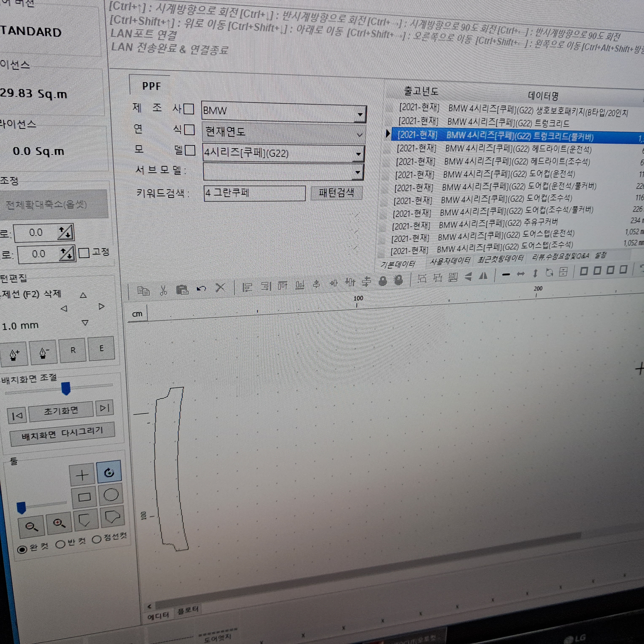This screenshot has height=644, width=644.
Task: Click the horizontal mirror flip icon
Action: click(x=483, y=276)
